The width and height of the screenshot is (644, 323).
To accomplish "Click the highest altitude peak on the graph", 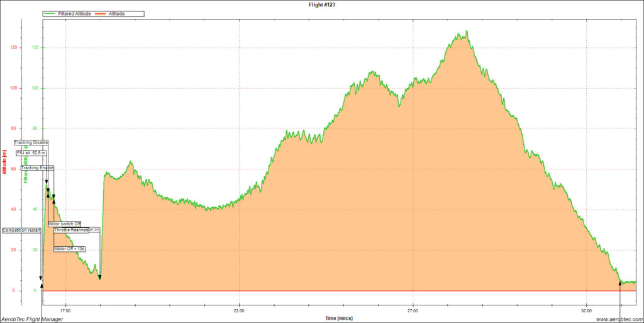I will pos(466,31).
